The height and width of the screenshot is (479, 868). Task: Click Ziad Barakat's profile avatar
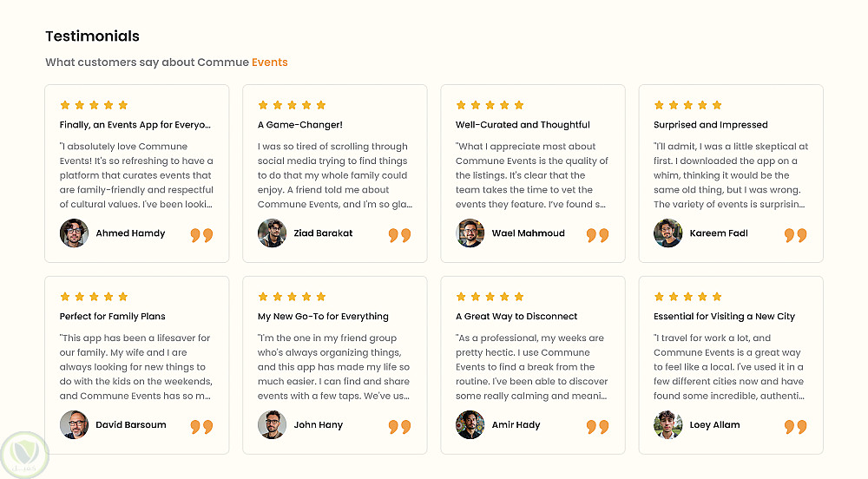point(272,233)
